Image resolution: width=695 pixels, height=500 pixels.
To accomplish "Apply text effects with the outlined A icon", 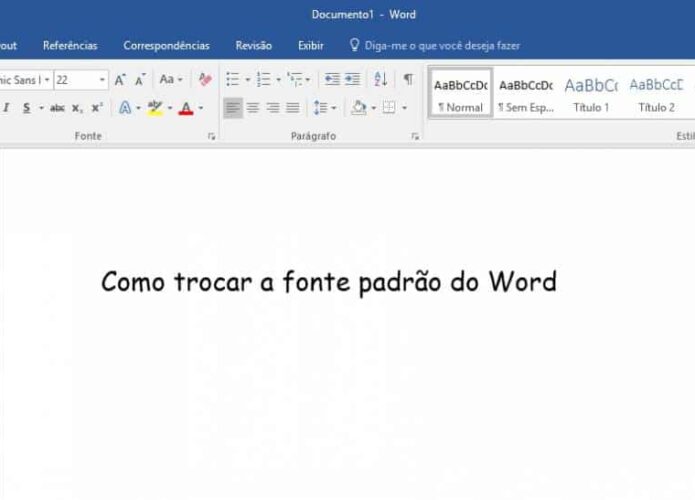I will pos(125,108).
